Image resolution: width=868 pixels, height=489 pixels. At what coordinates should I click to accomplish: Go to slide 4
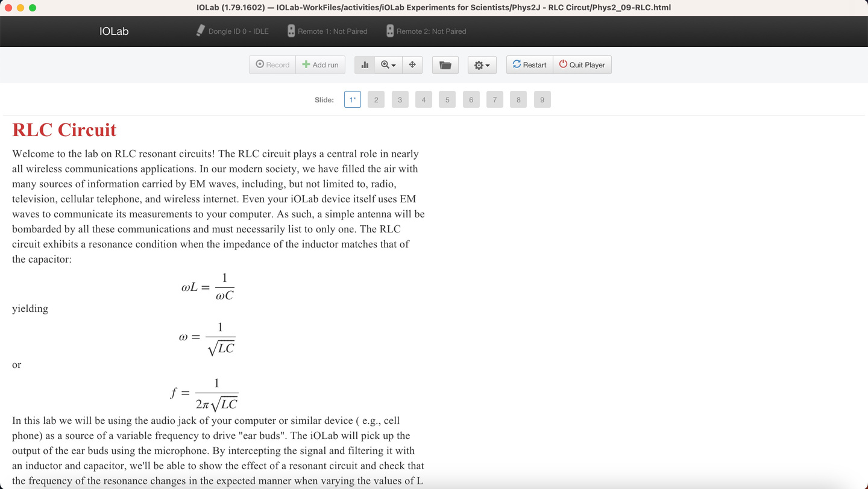424,100
